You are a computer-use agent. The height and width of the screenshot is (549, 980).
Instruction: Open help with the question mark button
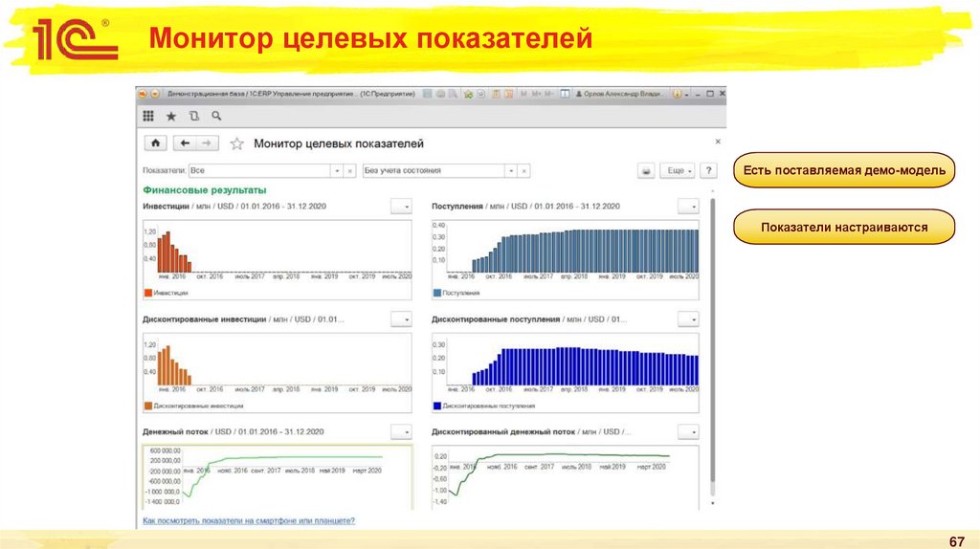pyautogui.click(x=708, y=170)
